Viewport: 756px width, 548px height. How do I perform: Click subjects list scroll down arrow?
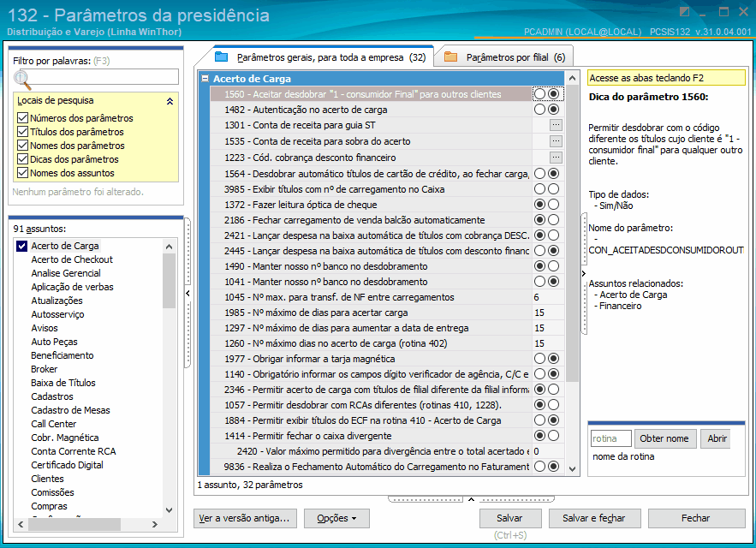[169, 509]
